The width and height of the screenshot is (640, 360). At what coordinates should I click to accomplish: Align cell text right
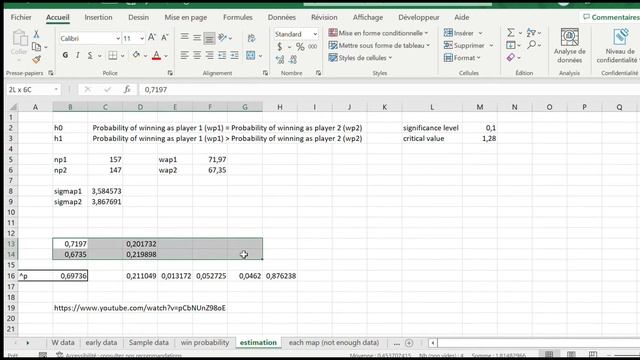tap(209, 55)
